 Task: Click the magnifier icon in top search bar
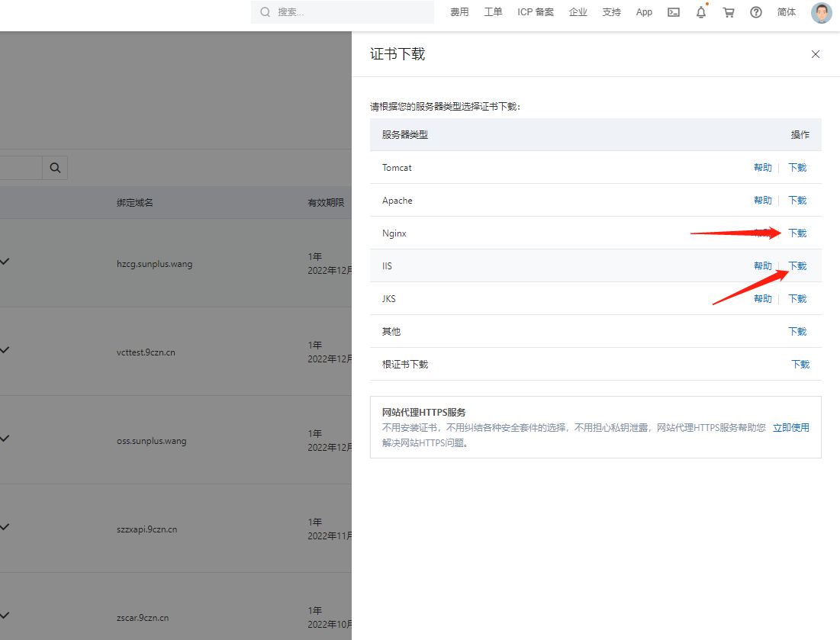(x=266, y=11)
